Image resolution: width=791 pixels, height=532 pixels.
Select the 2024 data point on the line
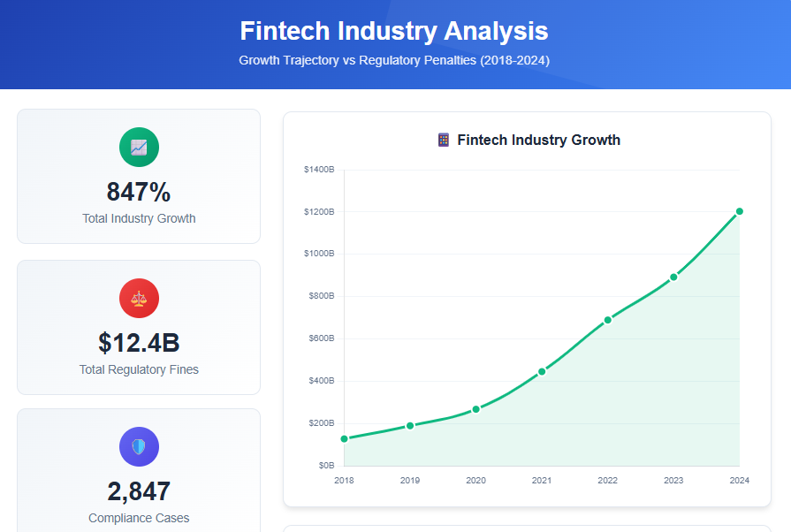(739, 211)
